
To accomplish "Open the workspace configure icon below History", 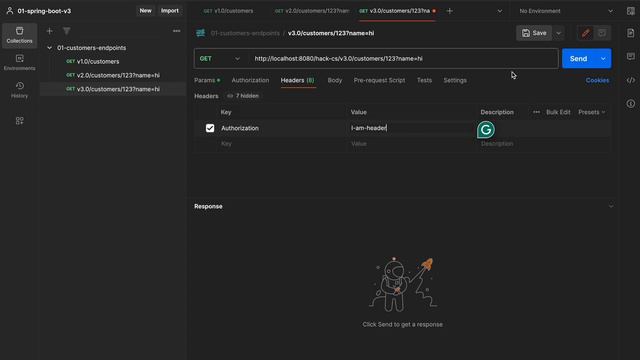I will [x=19, y=121].
